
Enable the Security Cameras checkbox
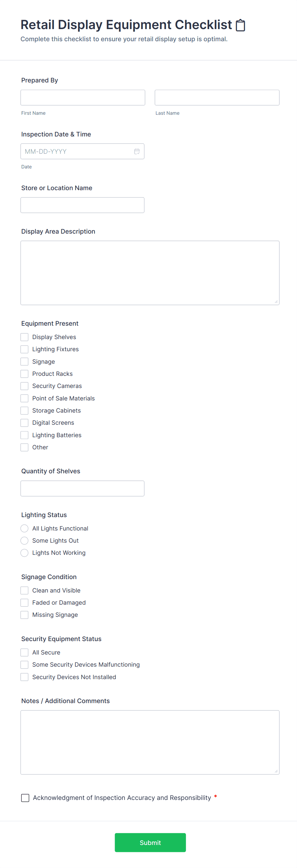tap(25, 386)
